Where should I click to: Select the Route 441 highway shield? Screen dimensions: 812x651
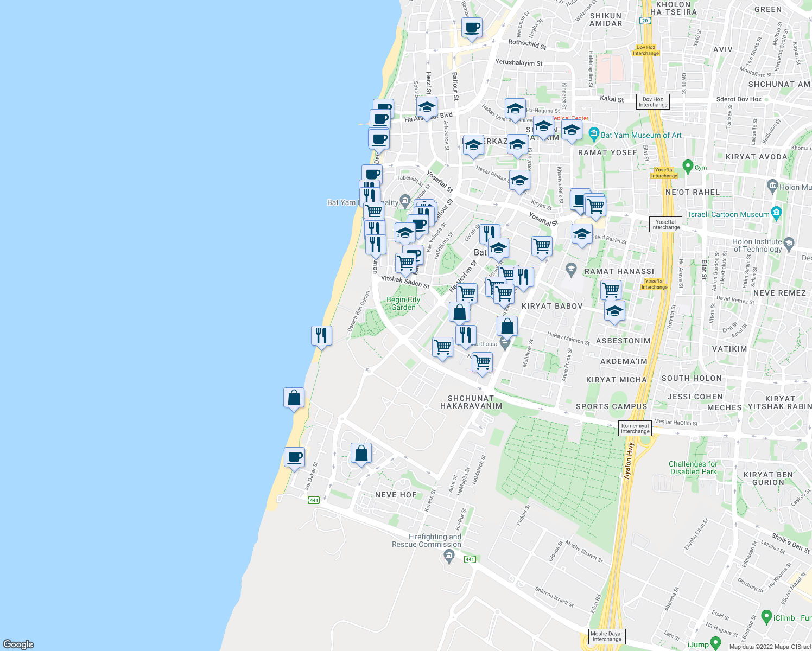point(314,501)
